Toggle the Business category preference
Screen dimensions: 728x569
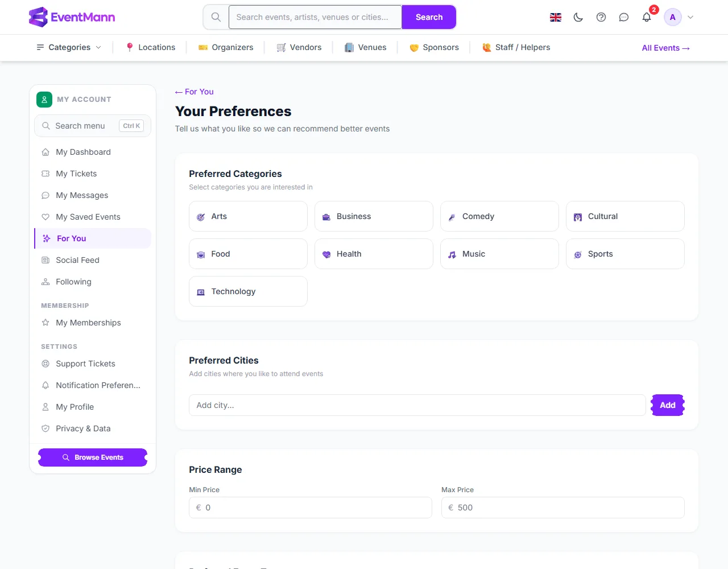[x=374, y=216]
